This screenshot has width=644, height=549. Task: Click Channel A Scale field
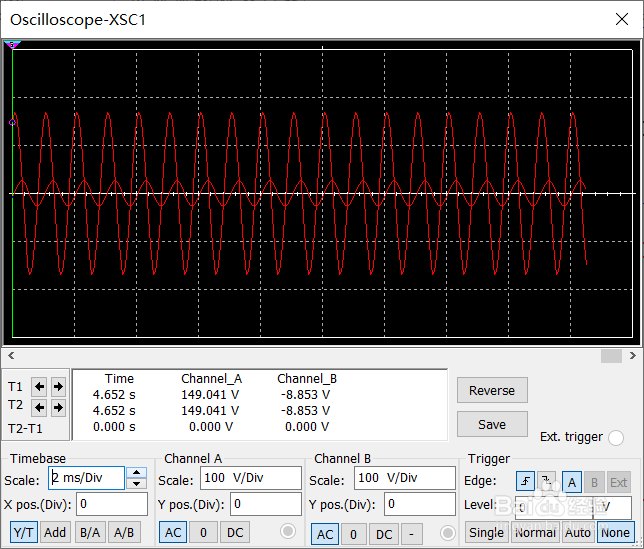click(x=251, y=478)
